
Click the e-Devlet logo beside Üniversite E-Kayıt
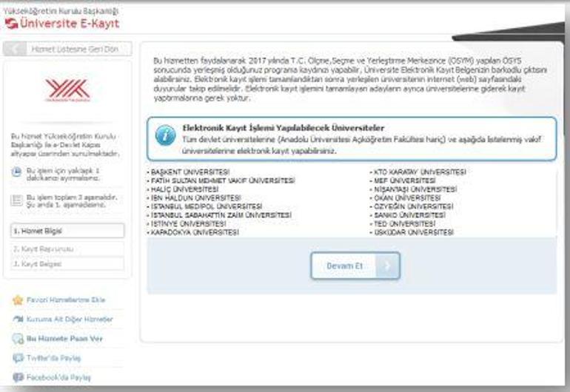pos(10,24)
